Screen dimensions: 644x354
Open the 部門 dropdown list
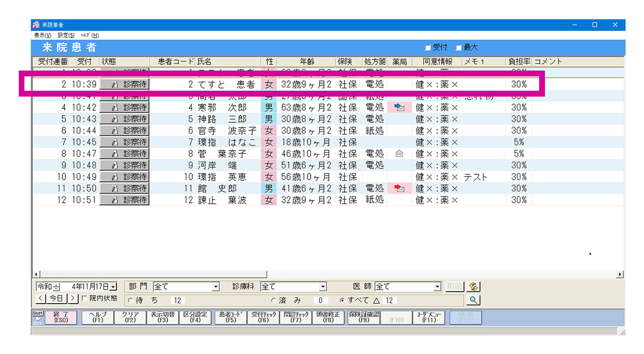(x=216, y=287)
